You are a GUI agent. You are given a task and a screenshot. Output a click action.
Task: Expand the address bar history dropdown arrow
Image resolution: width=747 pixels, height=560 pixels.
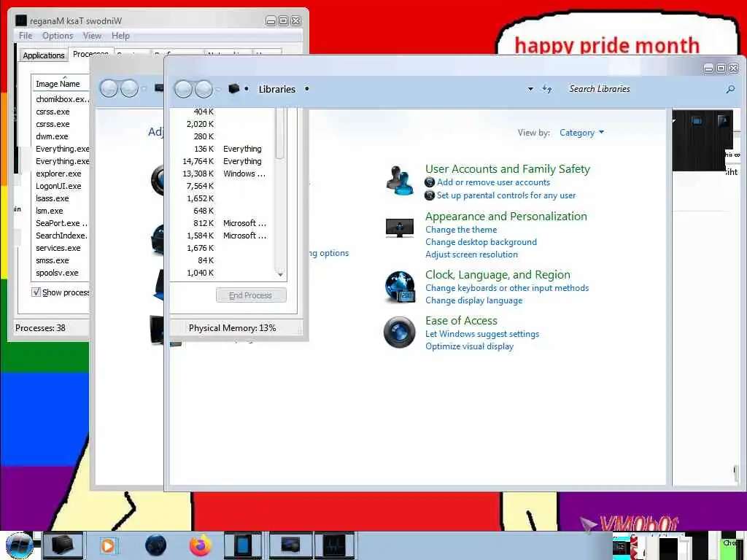tap(530, 89)
